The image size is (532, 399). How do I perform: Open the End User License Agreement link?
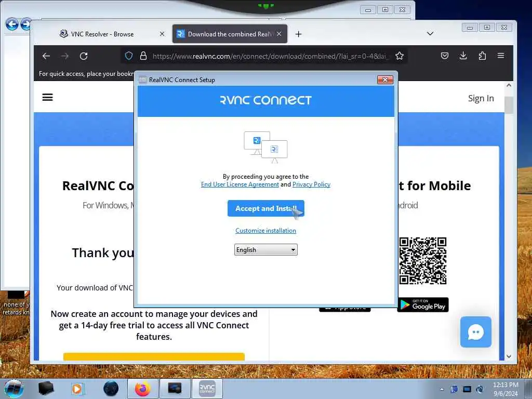click(x=240, y=184)
